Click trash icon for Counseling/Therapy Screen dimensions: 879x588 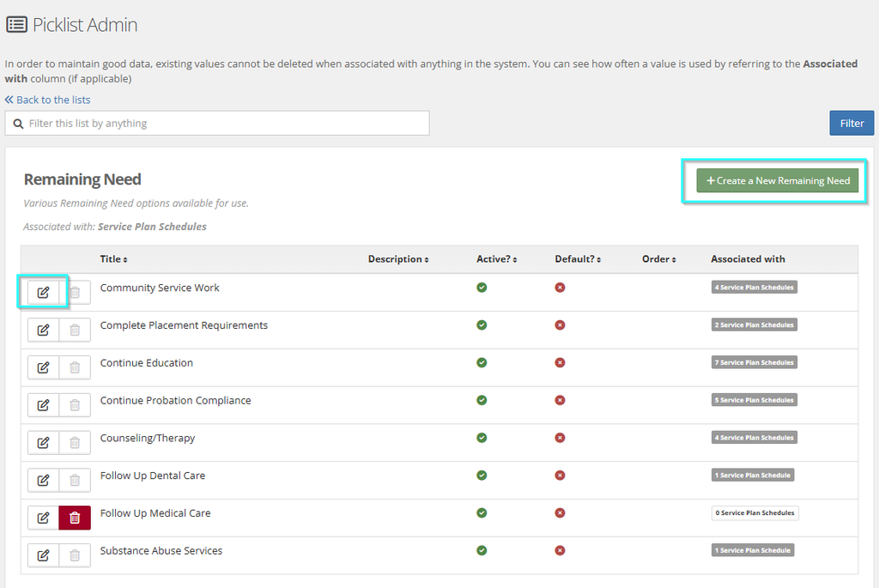(75, 443)
